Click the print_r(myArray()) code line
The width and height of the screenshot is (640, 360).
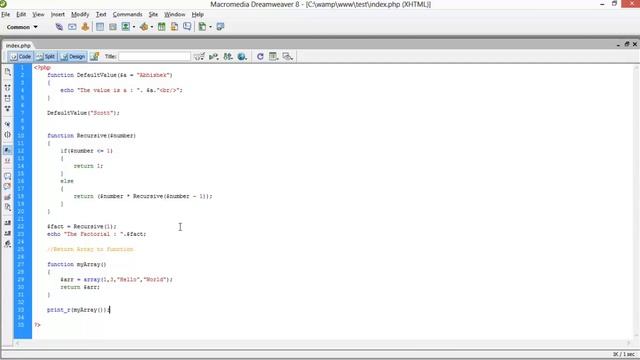[78, 310]
